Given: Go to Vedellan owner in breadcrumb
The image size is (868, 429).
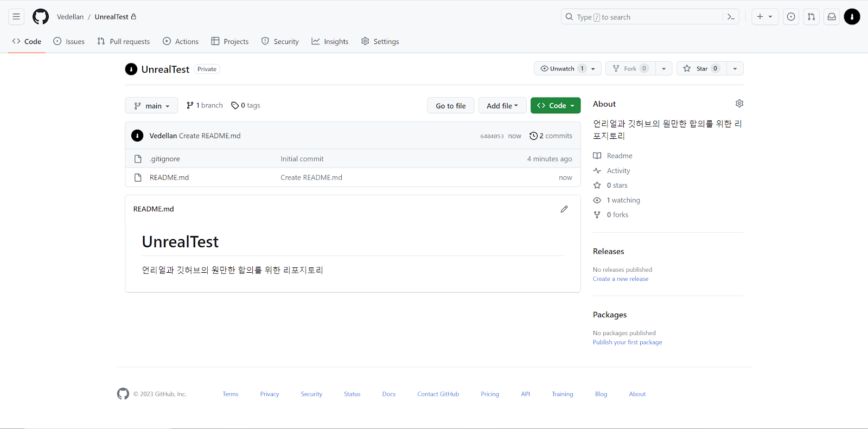Looking at the screenshot, I should tap(71, 17).
